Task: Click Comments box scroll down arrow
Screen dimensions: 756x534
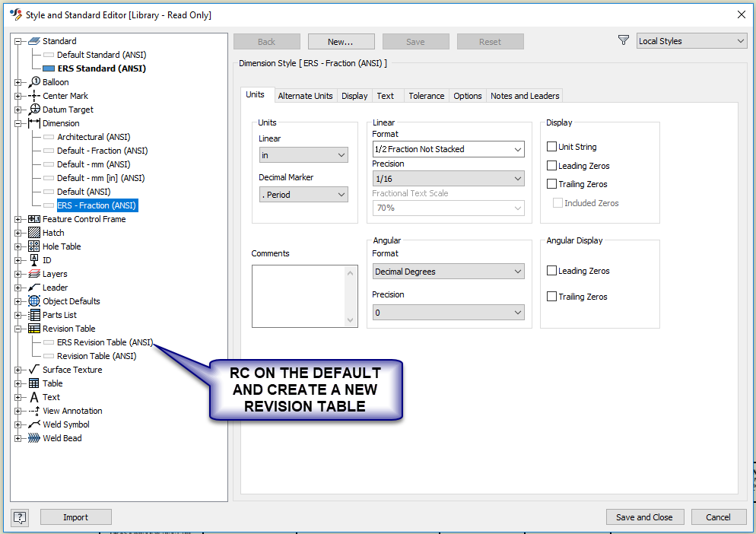Action: (351, 319)
